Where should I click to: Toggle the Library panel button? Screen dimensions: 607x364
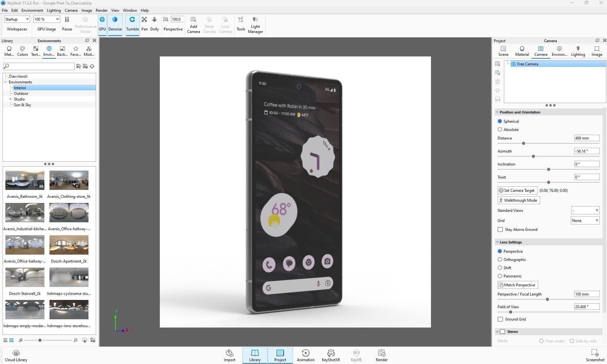[255, 355]
